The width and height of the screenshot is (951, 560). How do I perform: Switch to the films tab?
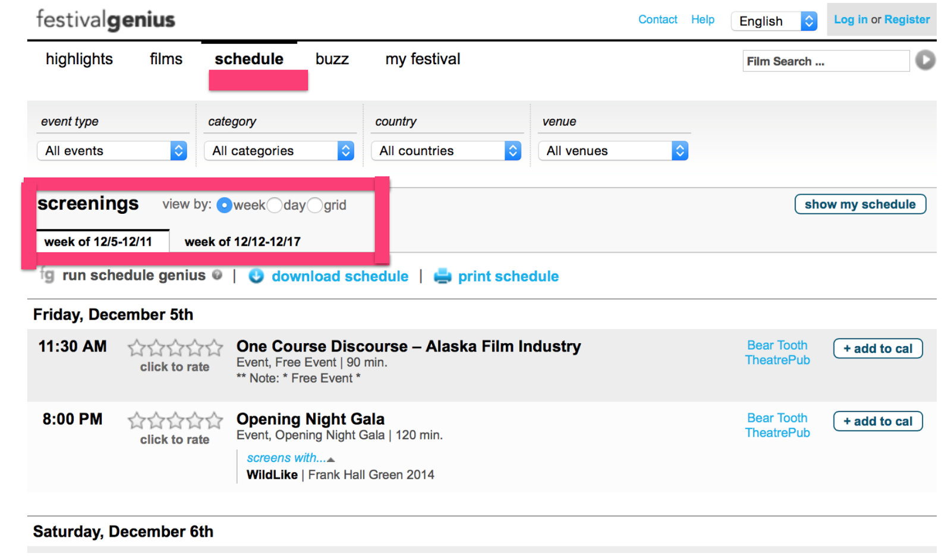coord(166,59)
